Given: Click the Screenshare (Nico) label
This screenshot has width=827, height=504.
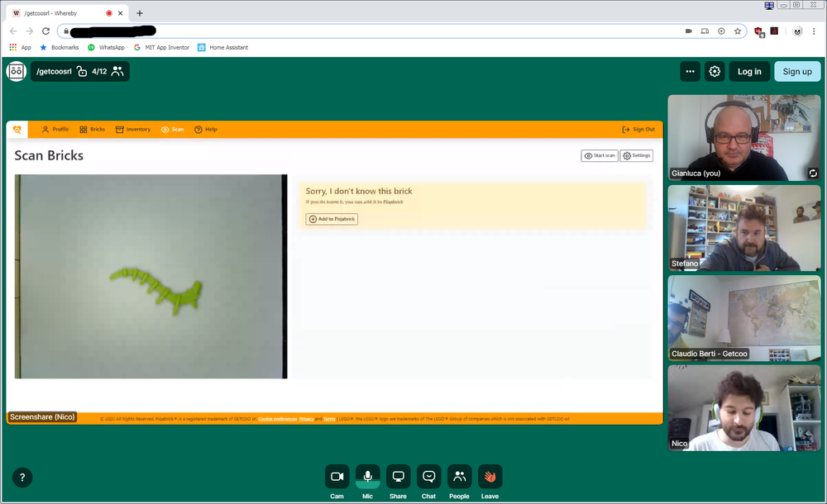Looking at the screenshot, I should click(x=42, y=417).
